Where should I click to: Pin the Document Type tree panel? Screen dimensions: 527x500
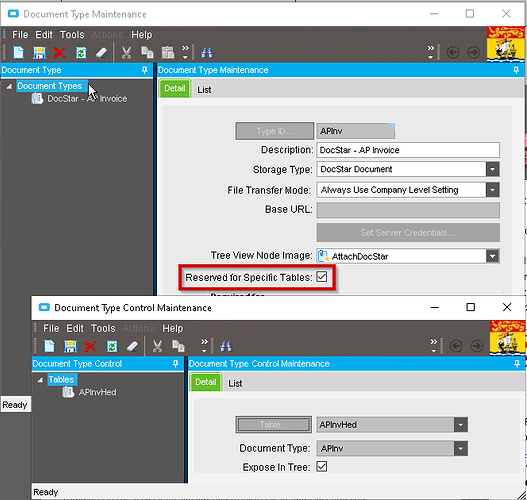pos(145,70)
